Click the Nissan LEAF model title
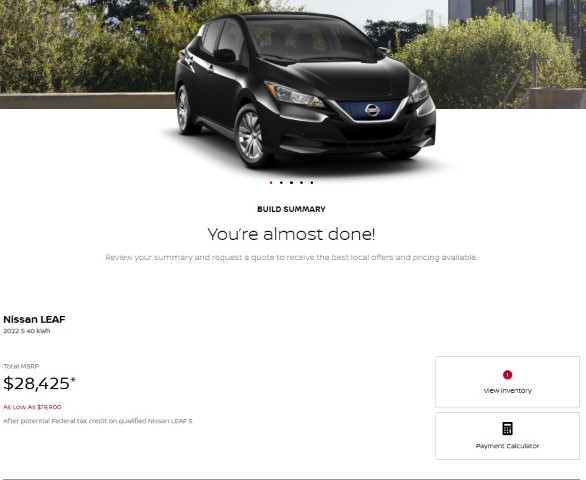 (x=34, y=319)
